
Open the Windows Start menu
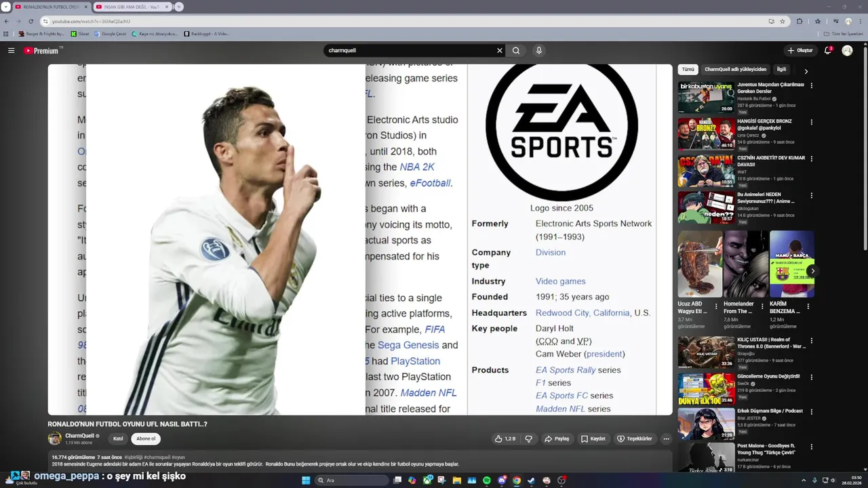point(306,481)
